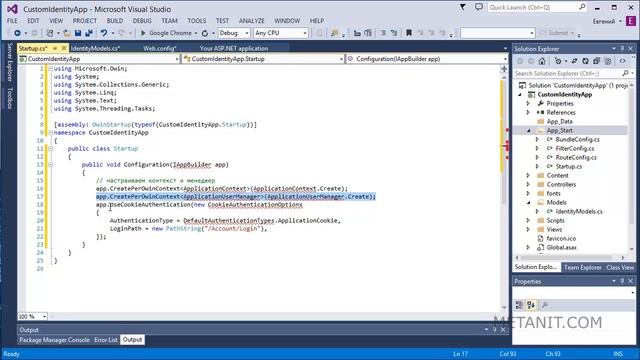This screenshot has height=360, width=640.
Task: Click the Solution Explorer horizontal scrollbar
Action: [570, 258]
